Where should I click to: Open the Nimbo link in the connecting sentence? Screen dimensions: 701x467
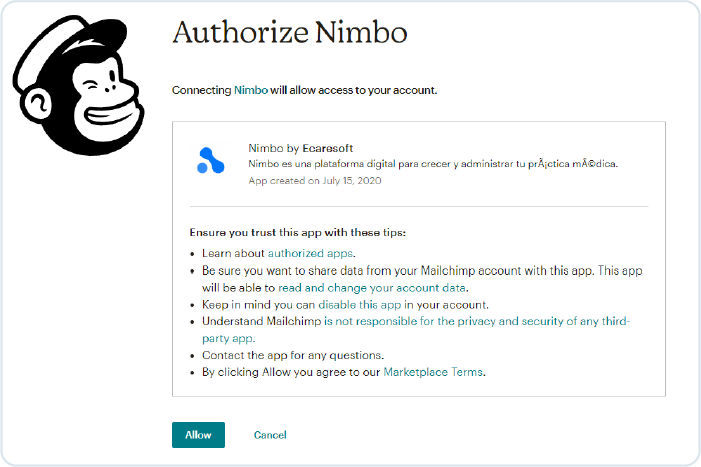251,90
